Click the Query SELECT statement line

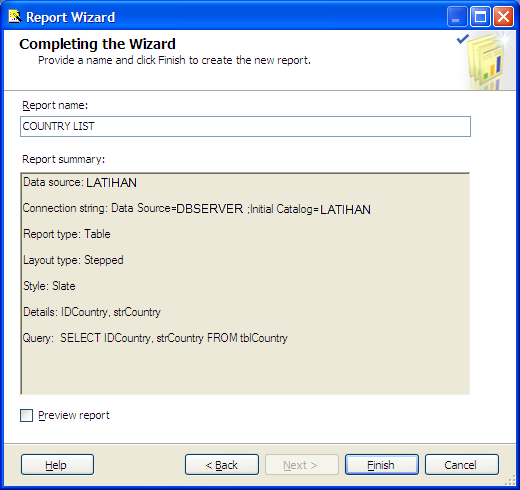(155, 338)
